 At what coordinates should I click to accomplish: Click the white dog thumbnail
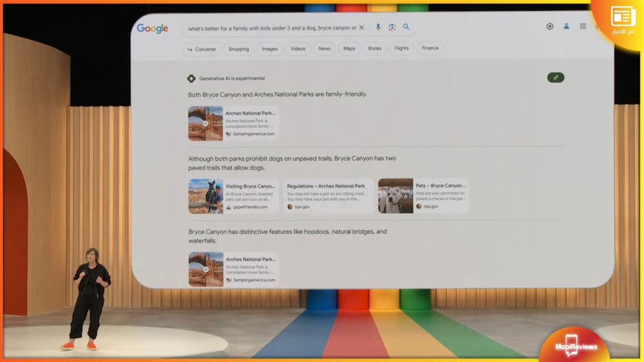[395, 196]
